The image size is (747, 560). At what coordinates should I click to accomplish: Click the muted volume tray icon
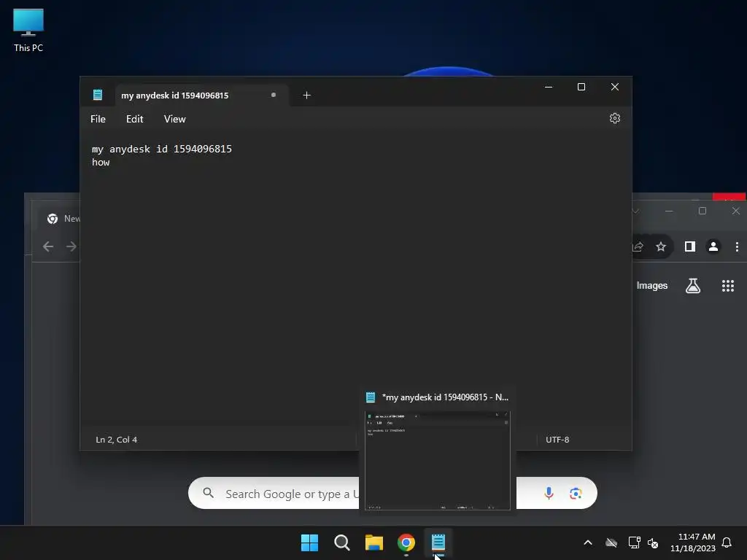[653, 542]
